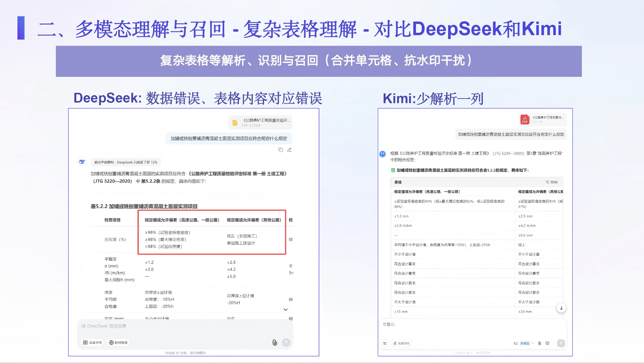The height and width of the screenshot is (363, 644).
Task: Click 复制 button on Kimi table
Action: click(552, 182)
